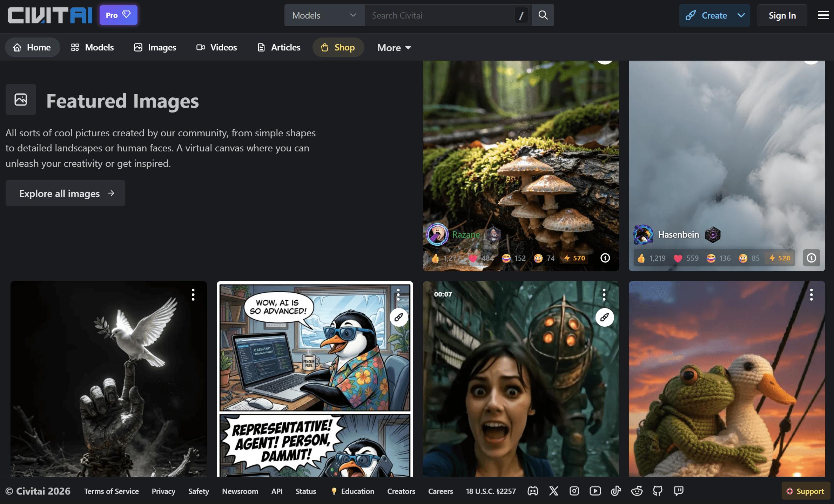Open the Models search category dropdown
Screen dimensions: 834x504
click(x=324, y=15)
